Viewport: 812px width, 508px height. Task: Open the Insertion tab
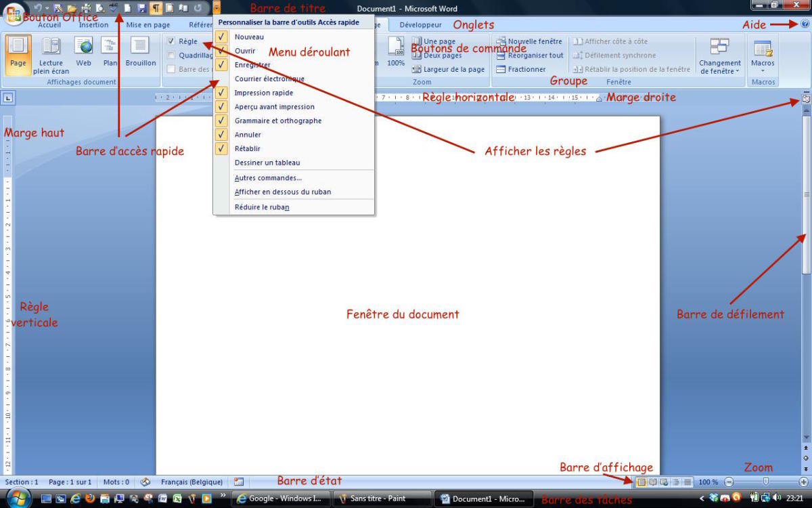pyautogui.click(x=93, y=24)
